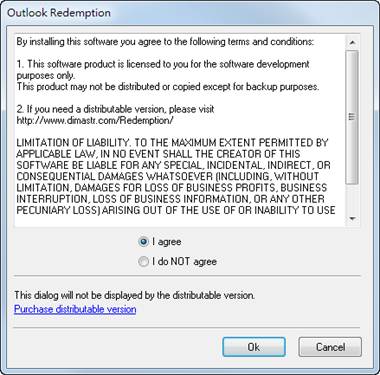Click the LIMITATION OF LIABILITY heading line
The height and width of the screenshot is (375, 380).
[172, 143]
